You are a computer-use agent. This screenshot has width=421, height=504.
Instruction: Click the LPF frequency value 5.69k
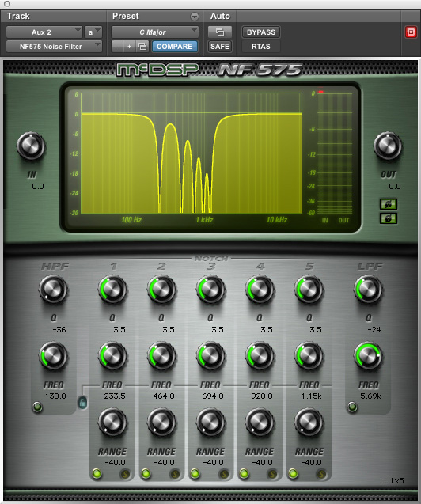pos(370,396)
